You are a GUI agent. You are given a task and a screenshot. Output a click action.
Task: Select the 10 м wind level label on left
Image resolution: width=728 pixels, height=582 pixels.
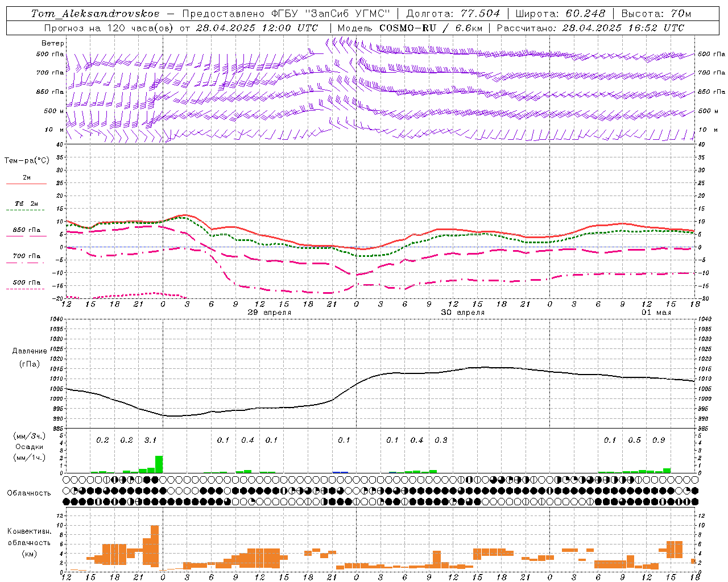54,130
